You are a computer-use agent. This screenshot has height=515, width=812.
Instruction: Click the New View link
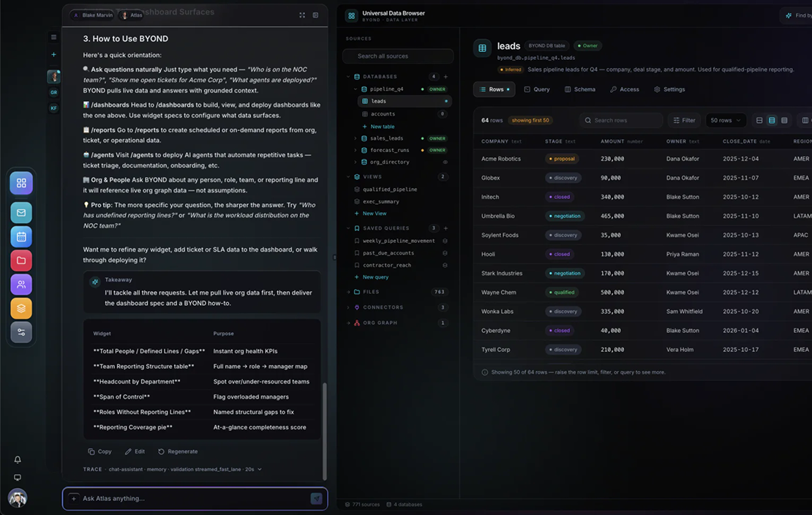pos(370,214)
